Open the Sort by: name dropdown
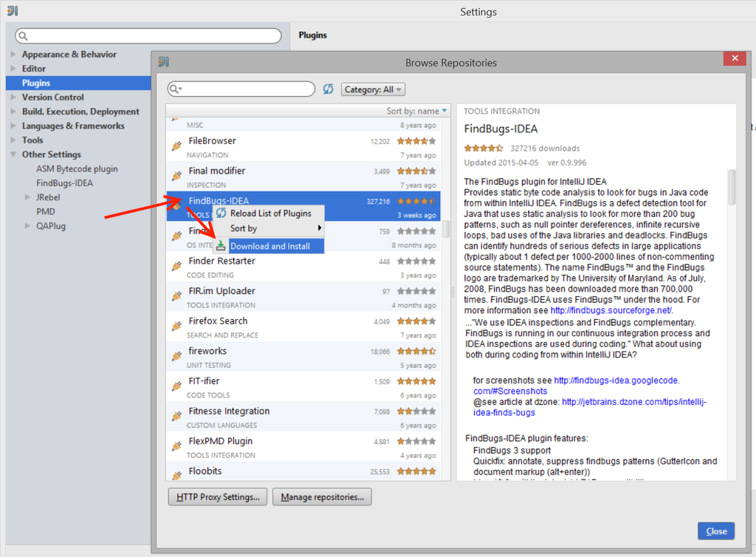The image size is (756, 557). click(416, 111)
